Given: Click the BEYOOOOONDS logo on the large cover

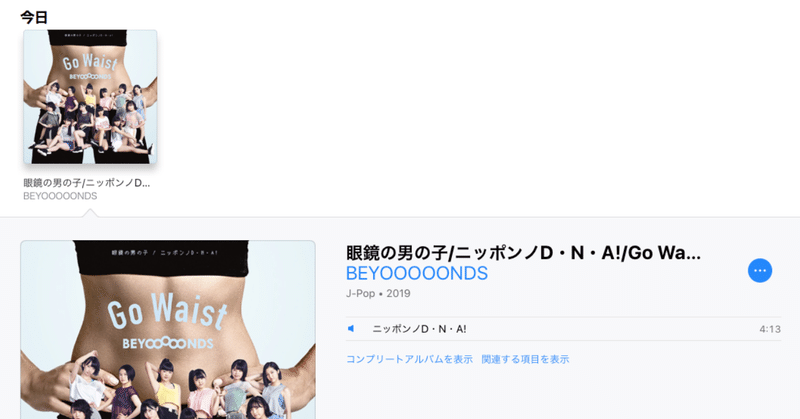Looking at the screenshot, I should [167, 343].
